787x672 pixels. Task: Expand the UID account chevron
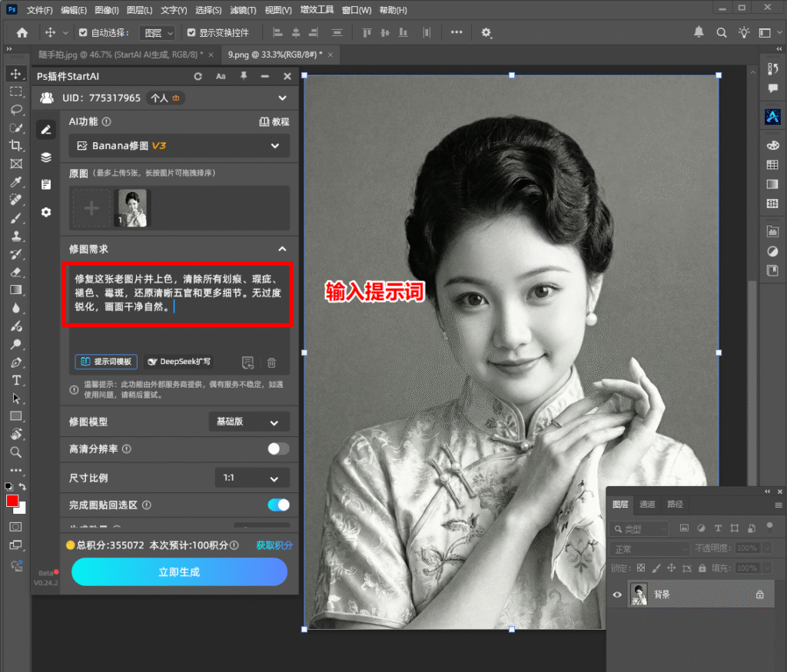(x=283, y=98)
